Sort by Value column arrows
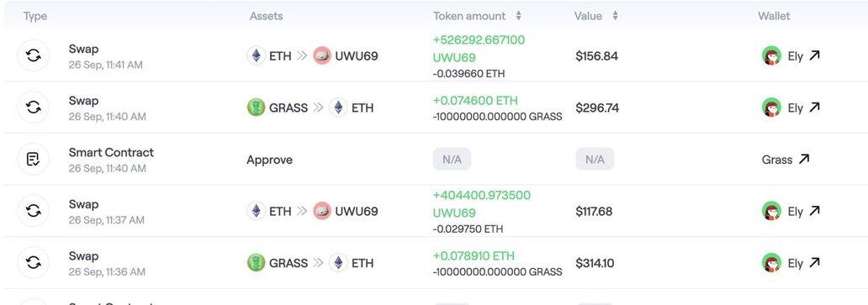The width and height of the screenshot is (868, 305). coord(615,16)
